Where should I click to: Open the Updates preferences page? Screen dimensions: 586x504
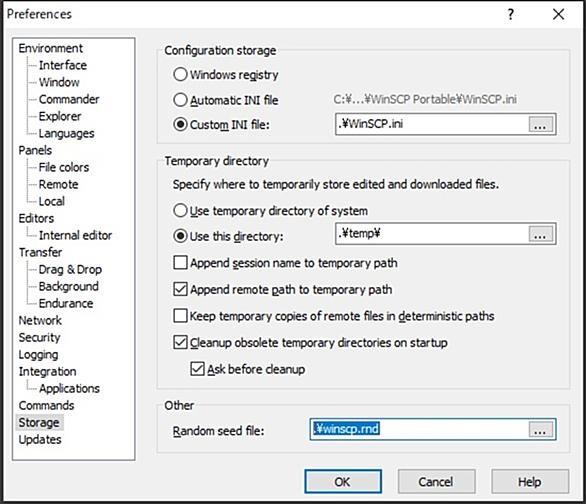point(40,439)
